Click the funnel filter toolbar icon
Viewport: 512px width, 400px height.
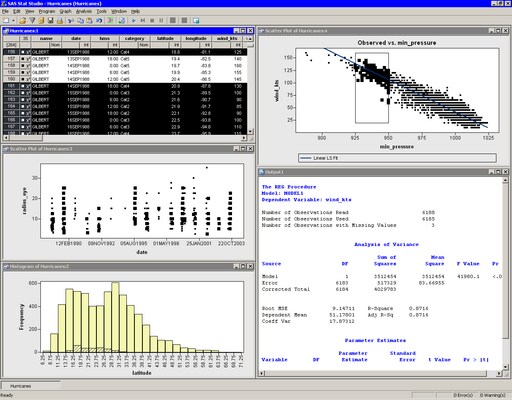coord(32,21)
